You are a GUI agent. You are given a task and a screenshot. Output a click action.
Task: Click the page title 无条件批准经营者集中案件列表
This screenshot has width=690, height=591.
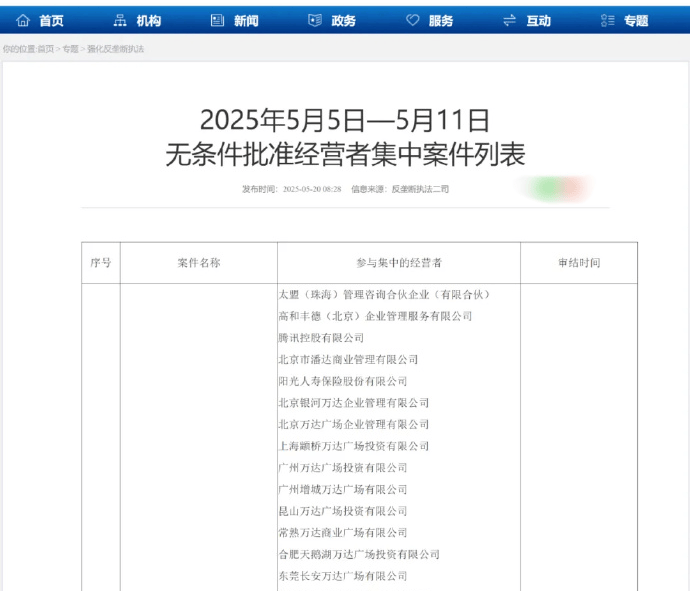345,154
